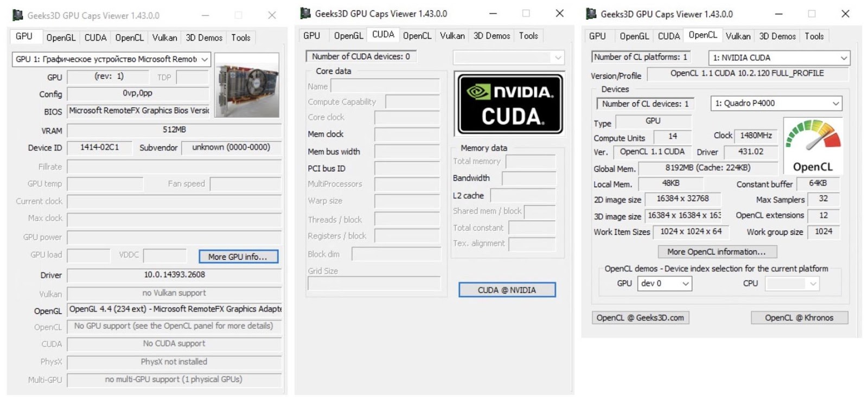Expand the '1: Quadro P4000' device dropdown
Viewport: 868px width, 397px height.
coord(776,103)
